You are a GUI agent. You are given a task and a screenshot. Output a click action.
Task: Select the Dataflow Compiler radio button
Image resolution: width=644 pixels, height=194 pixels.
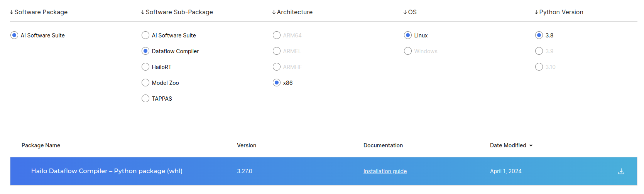145,51
